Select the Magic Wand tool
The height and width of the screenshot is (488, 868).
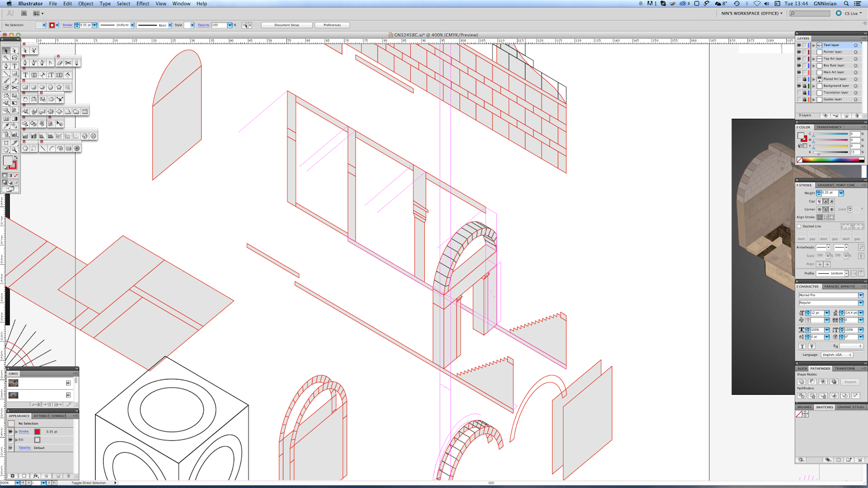click(x=7, y=58)
